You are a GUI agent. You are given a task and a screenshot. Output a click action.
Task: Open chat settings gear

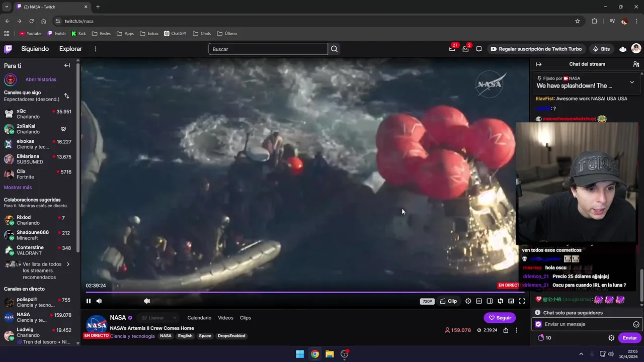tap(611, 338)
